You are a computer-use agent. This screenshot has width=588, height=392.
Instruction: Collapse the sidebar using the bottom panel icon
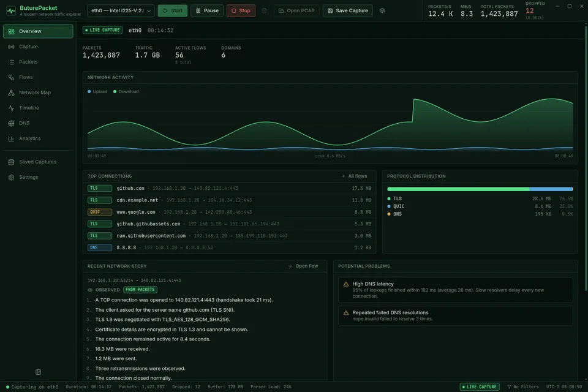[x=38, y=372]
